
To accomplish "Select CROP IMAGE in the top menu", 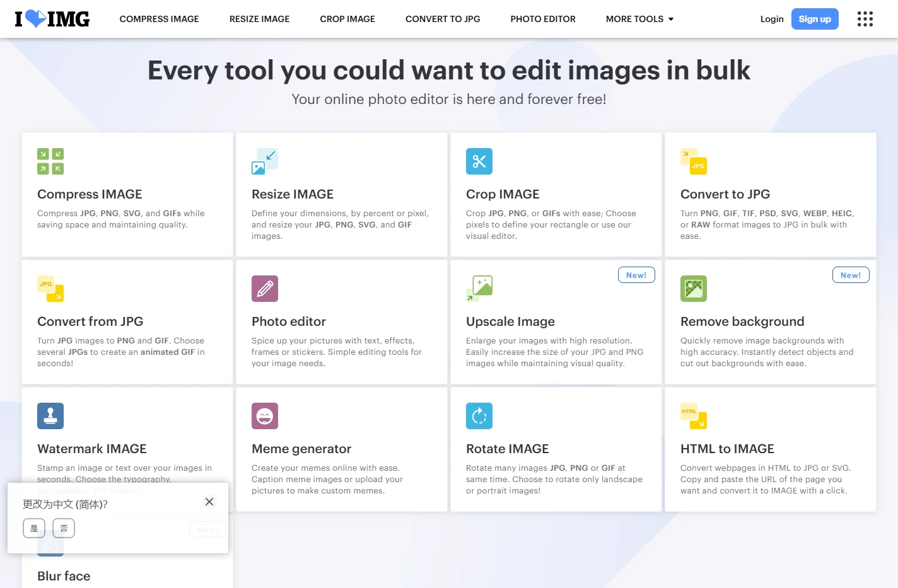I will point(347,19).
